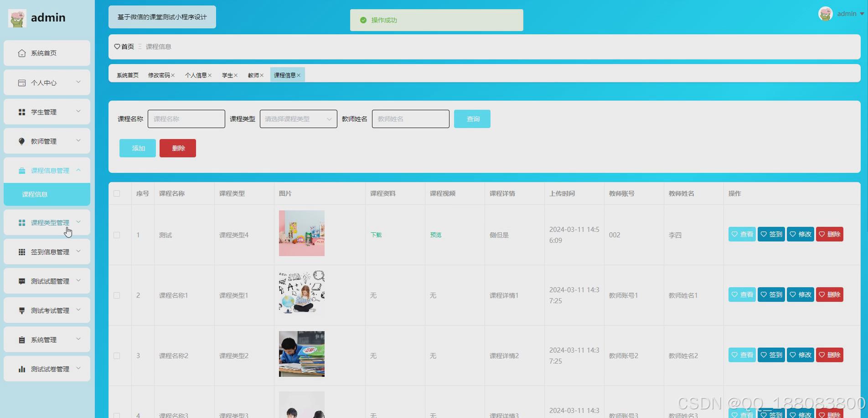Click the heart icon beside 首页 breadcrumb

[x=117, y=47]
